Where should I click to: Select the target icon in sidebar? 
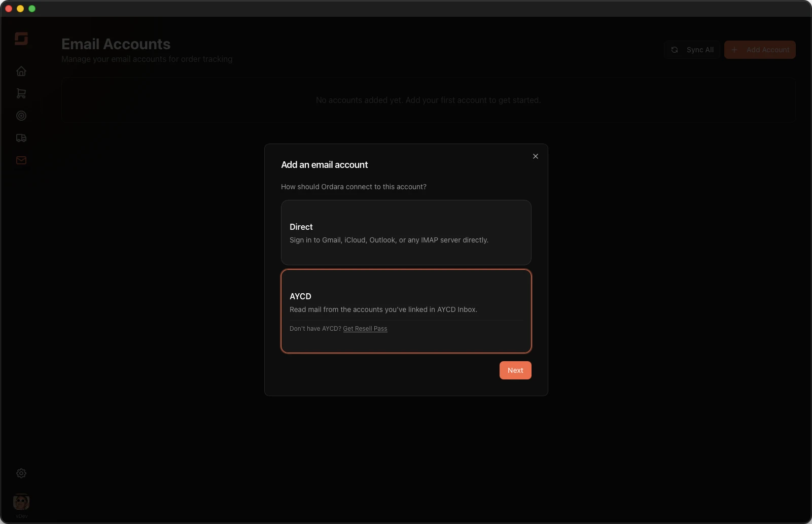21,116
